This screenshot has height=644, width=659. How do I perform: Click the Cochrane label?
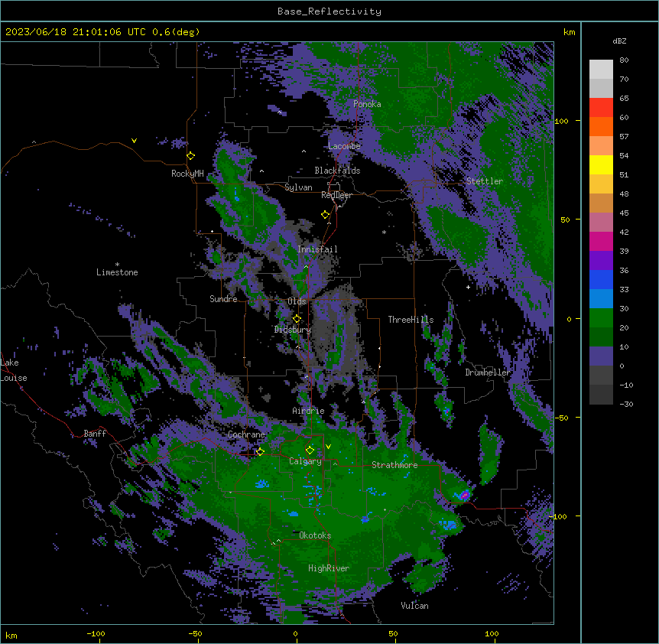point(246,434)
